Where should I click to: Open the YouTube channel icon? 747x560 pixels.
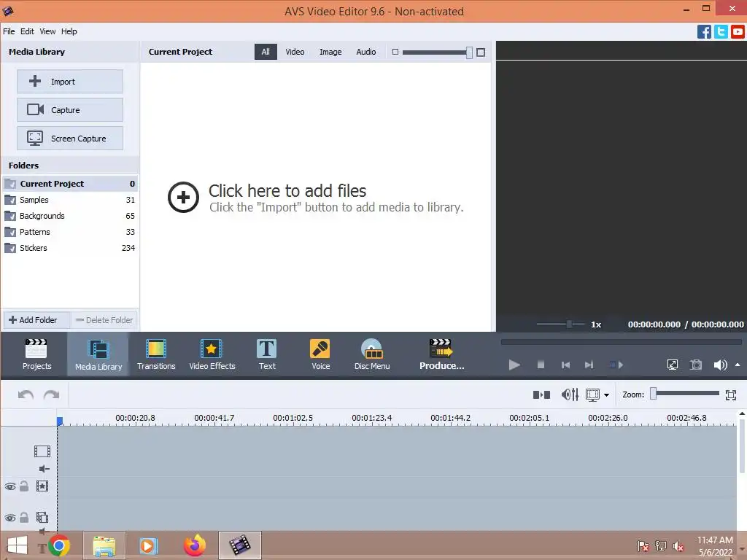click(738, 31)
